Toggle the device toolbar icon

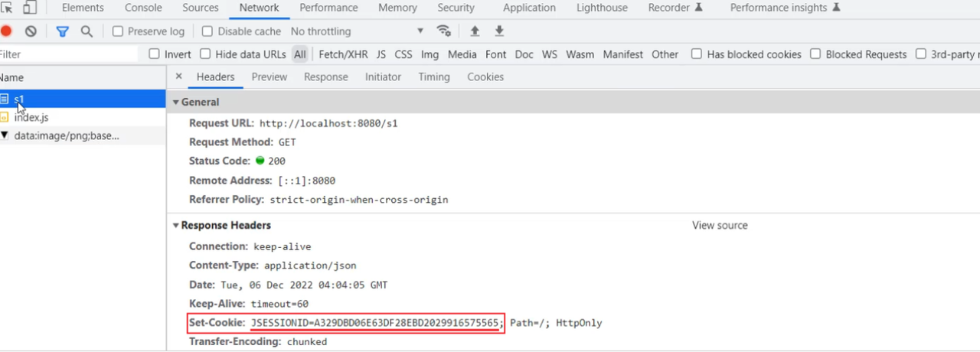(30, 8)
